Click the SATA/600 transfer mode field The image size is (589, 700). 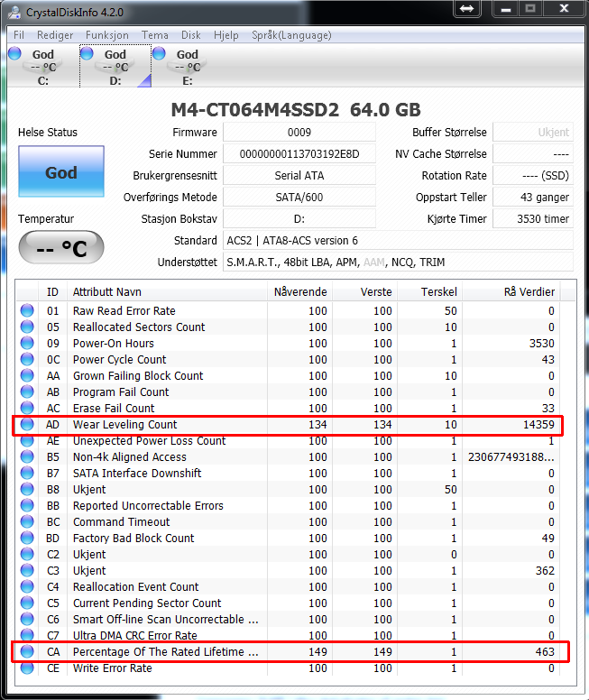(299, 198)
